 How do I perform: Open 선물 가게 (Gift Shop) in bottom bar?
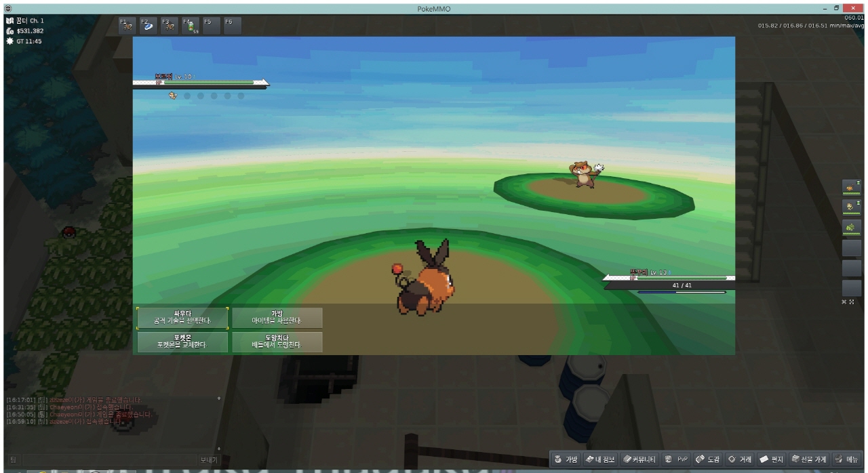click(x=809, y=459)
